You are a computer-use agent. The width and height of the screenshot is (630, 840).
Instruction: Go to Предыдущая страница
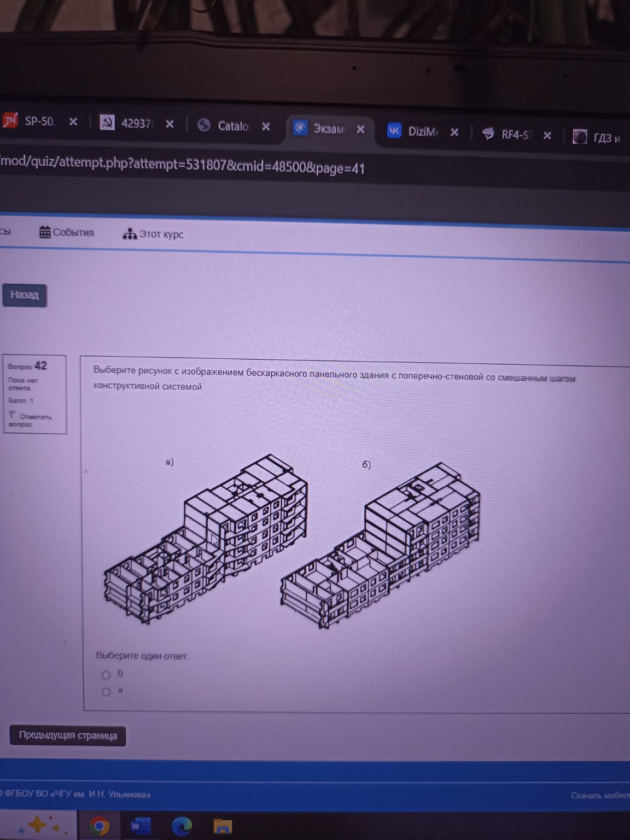tap(68, 735)
